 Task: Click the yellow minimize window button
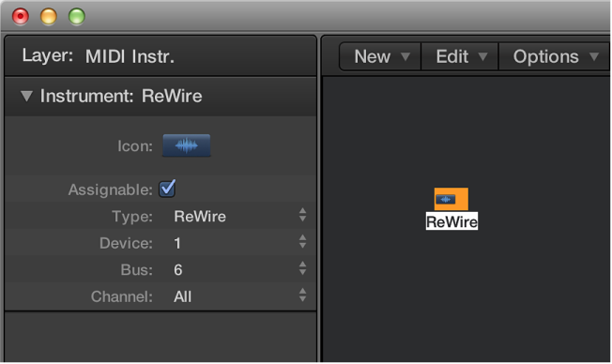(x=49, y=17)
